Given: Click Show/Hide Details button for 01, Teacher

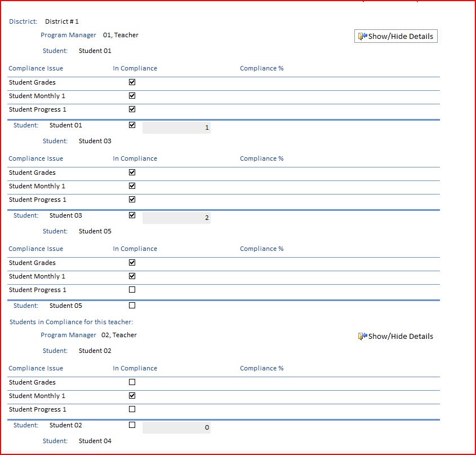Looking at the screenshot, I should [x=396, y=36].
